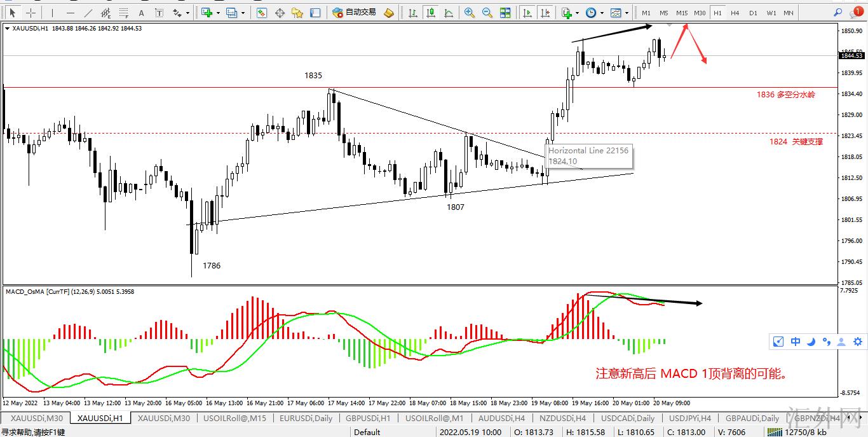Viewport: 868px width, 437px height.
Task: Switch to the EURUSDi,Daily chart tab
Action: (306, 419)
